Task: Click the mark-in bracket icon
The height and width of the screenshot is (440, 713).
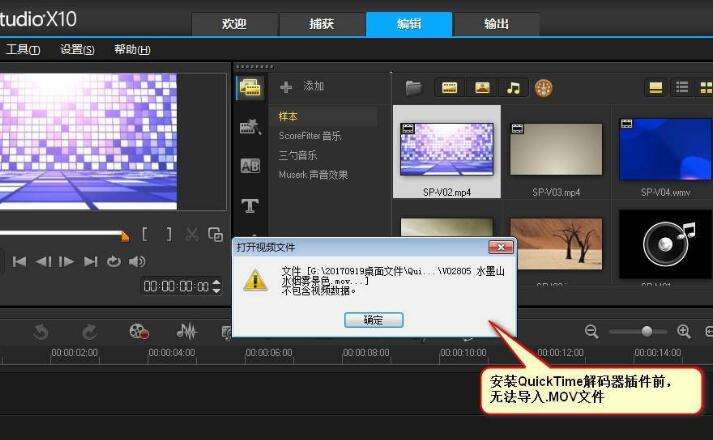Action: 145,235
